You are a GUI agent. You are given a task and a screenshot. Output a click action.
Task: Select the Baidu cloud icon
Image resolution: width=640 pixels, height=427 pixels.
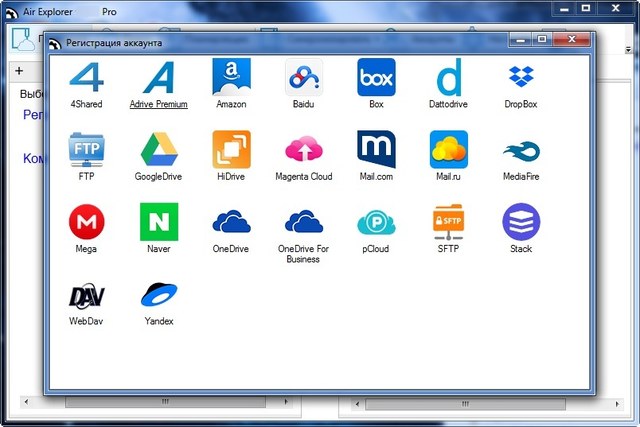click(x=304, y=77)
